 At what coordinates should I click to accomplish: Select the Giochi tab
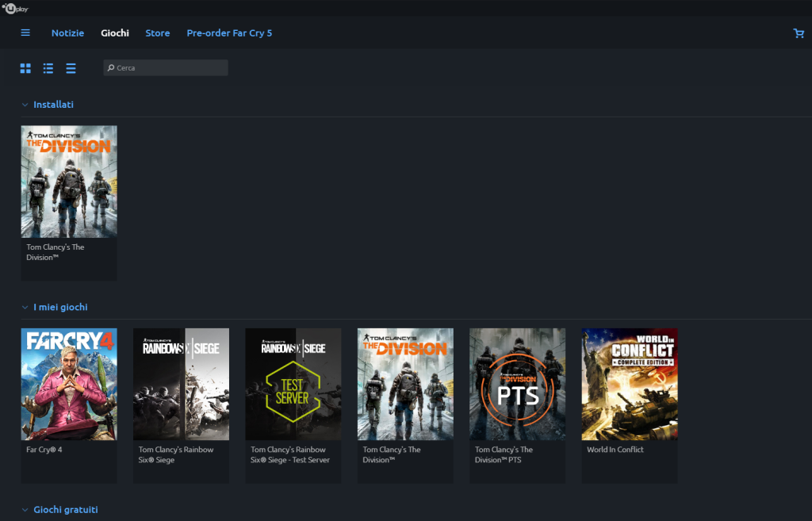coord(115,33)
